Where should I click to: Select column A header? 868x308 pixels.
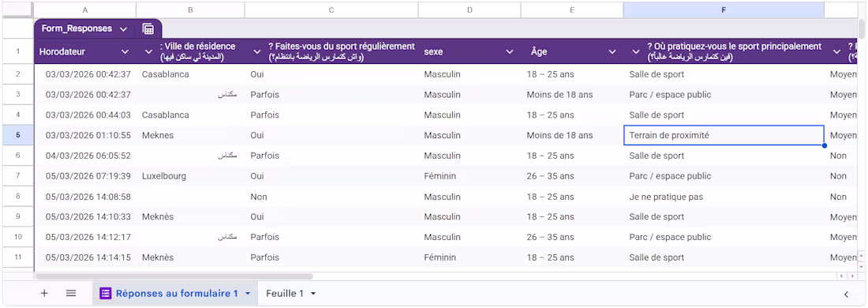pyautogui.click(x=85, y=10)
